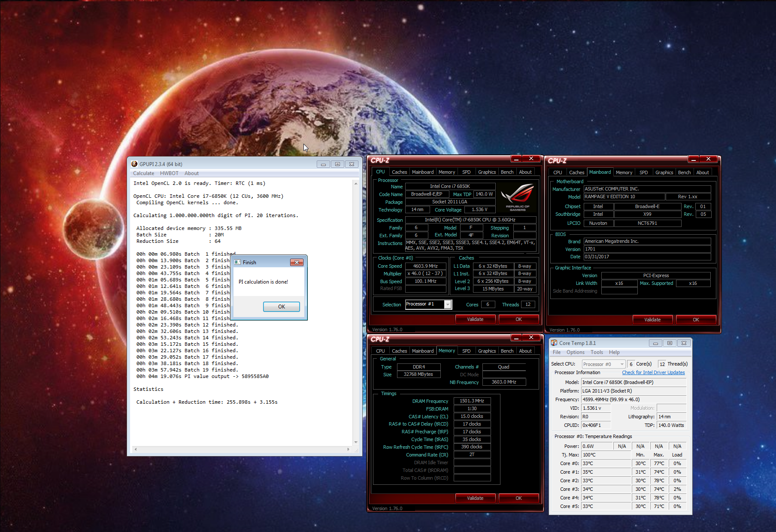This screenshot has width=776, height=532.
Task: Click OK in the CPU tab CPU-Z window
Action: (518, 319)
